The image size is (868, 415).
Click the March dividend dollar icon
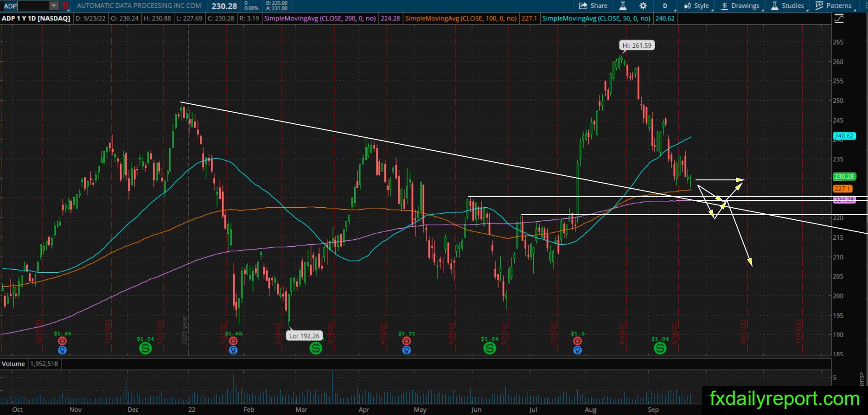316,348
